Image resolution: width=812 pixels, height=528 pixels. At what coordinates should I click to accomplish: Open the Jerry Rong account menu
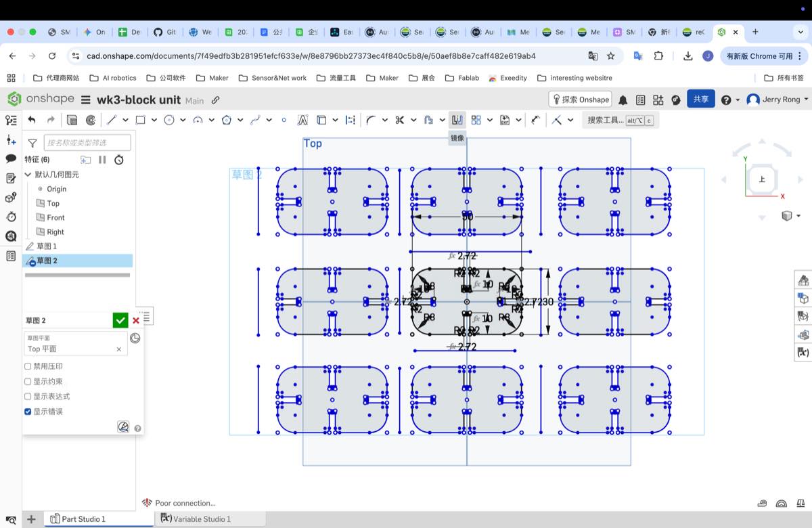(x=777, y=100)
